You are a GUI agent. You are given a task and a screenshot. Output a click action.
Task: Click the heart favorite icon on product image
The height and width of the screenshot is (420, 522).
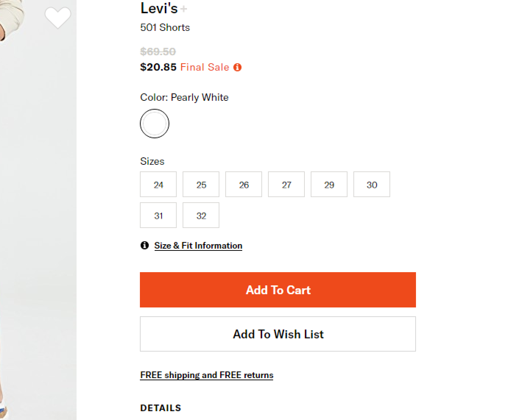[x=58, y=18]
